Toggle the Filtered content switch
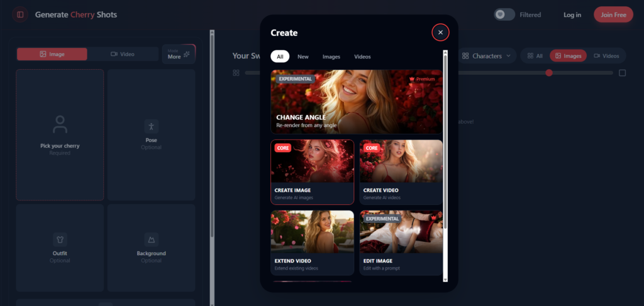 point(504,14)
